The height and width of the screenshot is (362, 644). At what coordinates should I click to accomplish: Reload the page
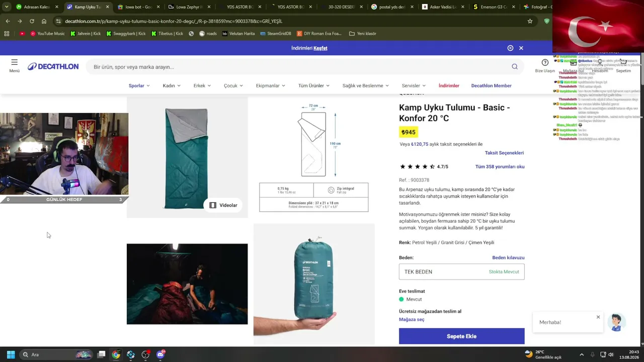[x=32, y=21]
